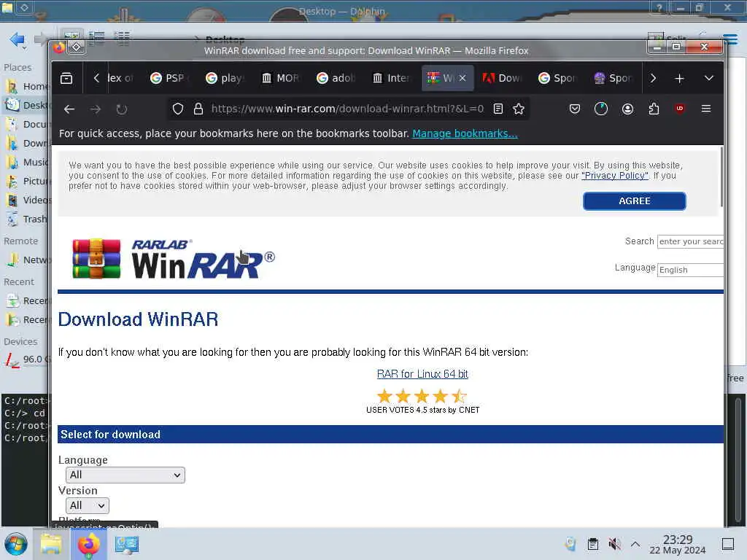Screen dimensions: 747x560
Task: Switch to the 'adob' Google tab
Action: [336, 78]
